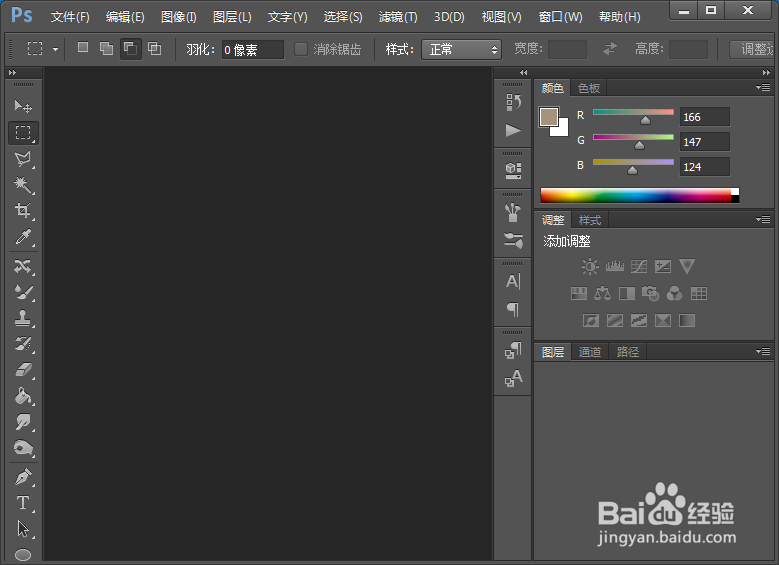This screenshot has width=779, height=565.
Task: Switch to the 路径 tab
Action: tap(627, 352)
